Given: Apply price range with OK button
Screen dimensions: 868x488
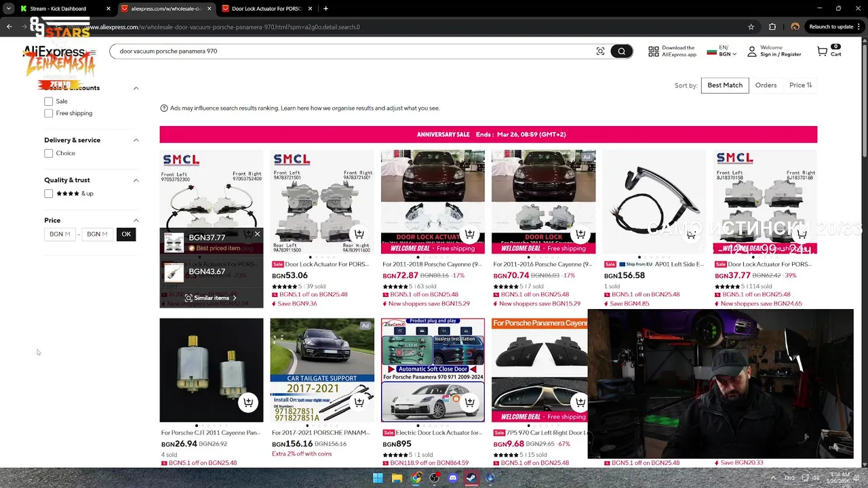Looking at the screenshot, I should tap(126, 235).
